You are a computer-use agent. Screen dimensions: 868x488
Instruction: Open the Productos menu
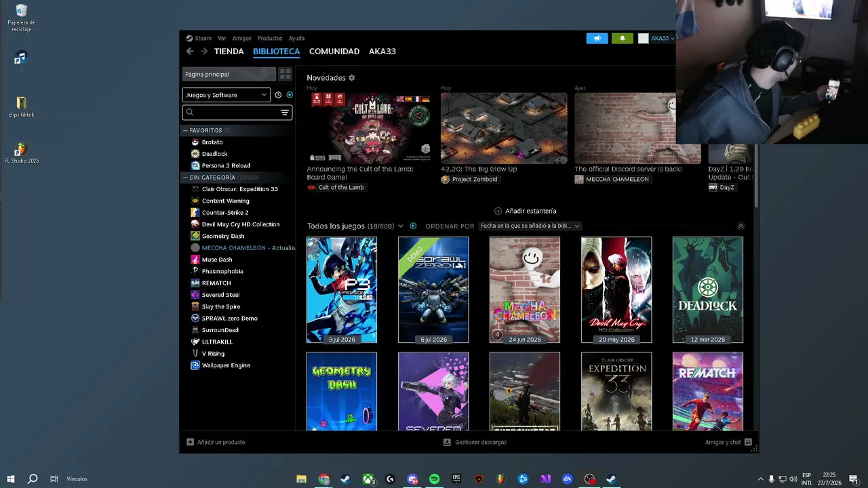[x=270, y=39]
